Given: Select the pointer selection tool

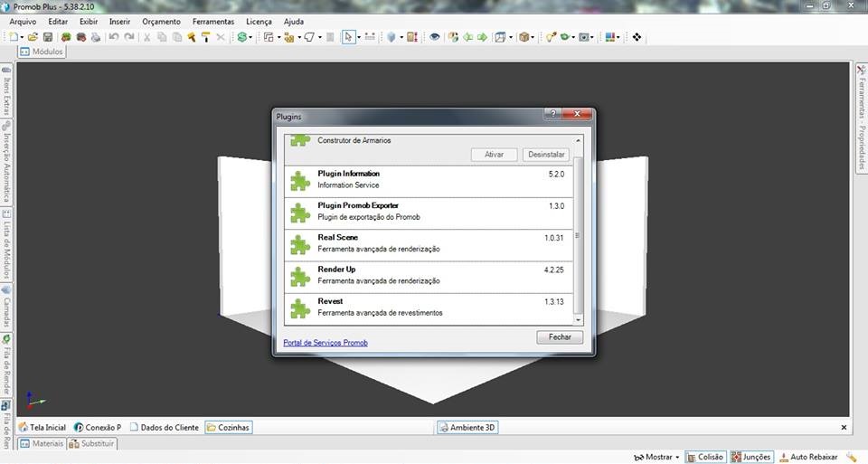Looking at the screenshot, I should click(347, 37).
